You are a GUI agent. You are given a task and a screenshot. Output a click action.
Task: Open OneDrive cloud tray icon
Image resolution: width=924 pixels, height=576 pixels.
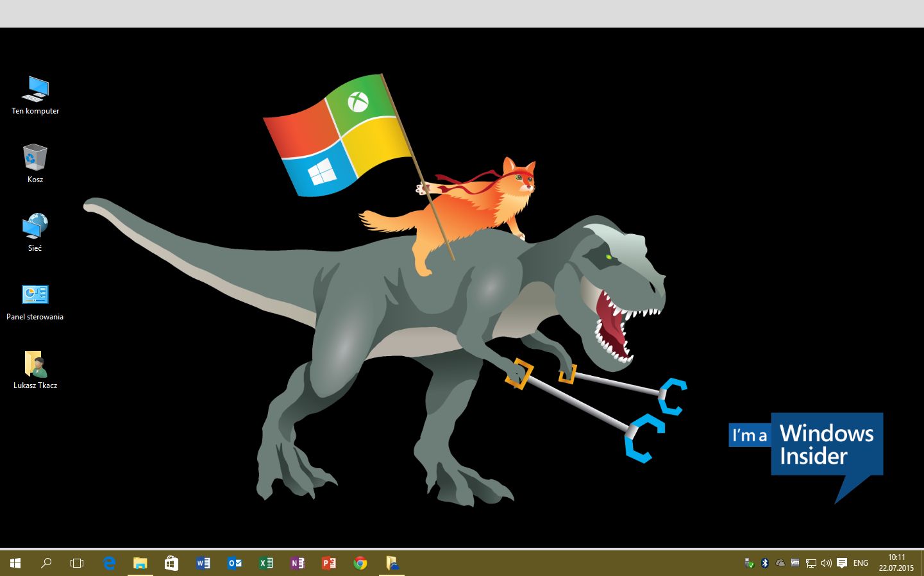(780, 563)
